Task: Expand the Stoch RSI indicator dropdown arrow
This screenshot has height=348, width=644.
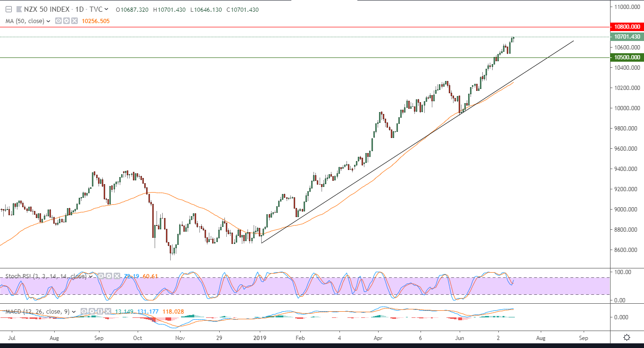Action: tap(91, 276)
